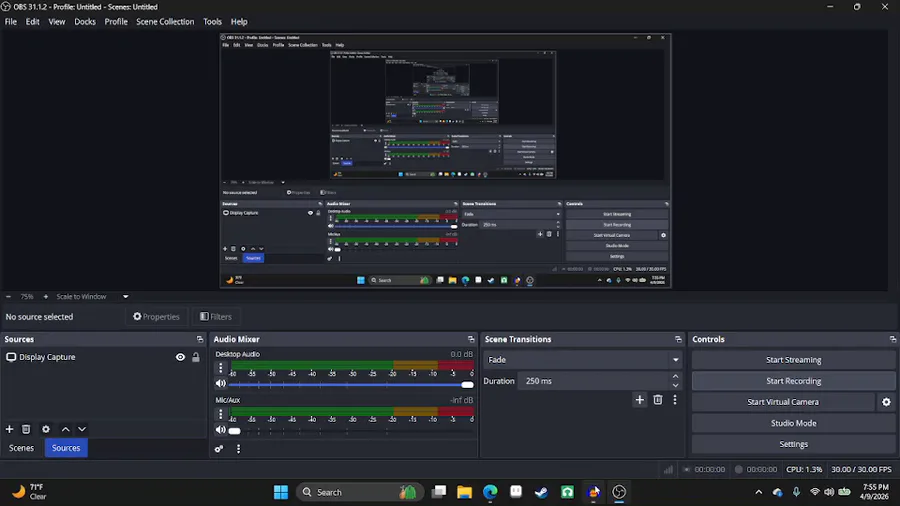Open the View menu
900x506 pixels.
click(x=56, y=22)
